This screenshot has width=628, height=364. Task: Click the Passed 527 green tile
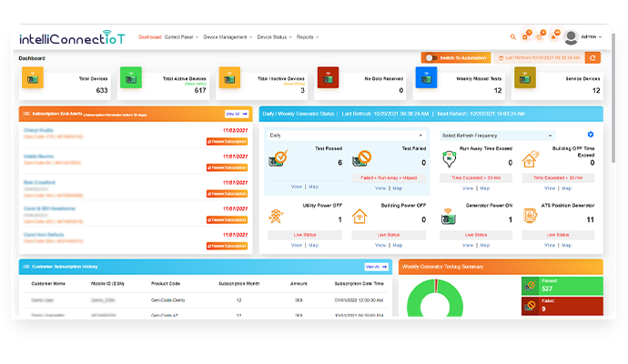point(562,286)
